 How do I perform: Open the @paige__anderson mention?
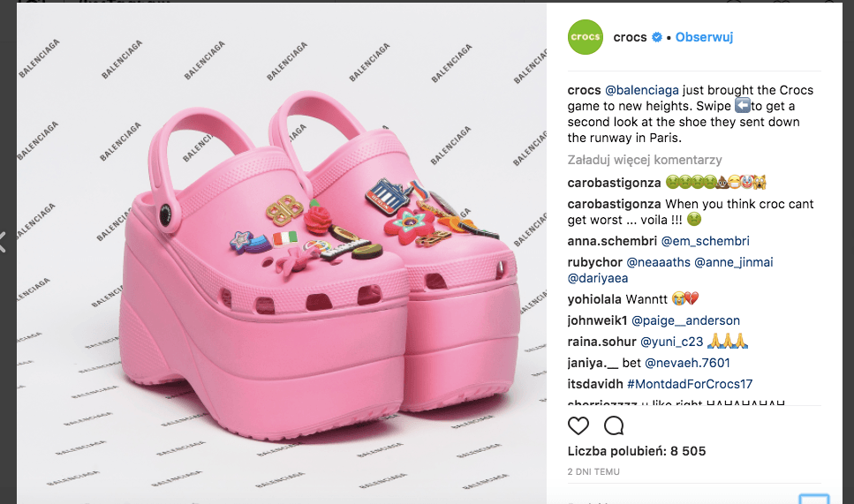coord(685,320)
